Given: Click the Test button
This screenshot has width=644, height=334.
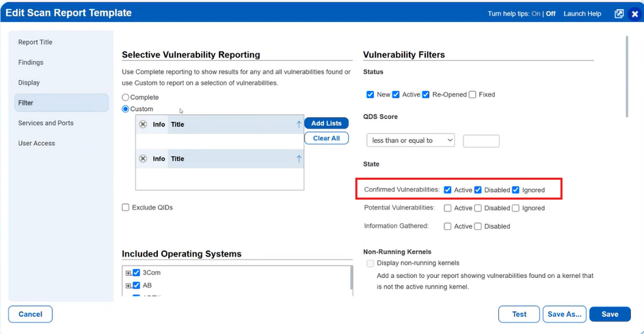Looking at the screenshot, I should pyautogui.click(x=519, y=314).
